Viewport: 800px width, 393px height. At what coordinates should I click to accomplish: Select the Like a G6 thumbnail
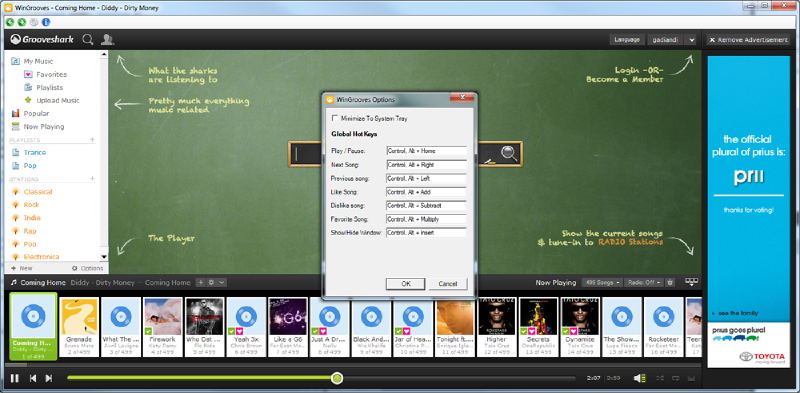[288, 317]
